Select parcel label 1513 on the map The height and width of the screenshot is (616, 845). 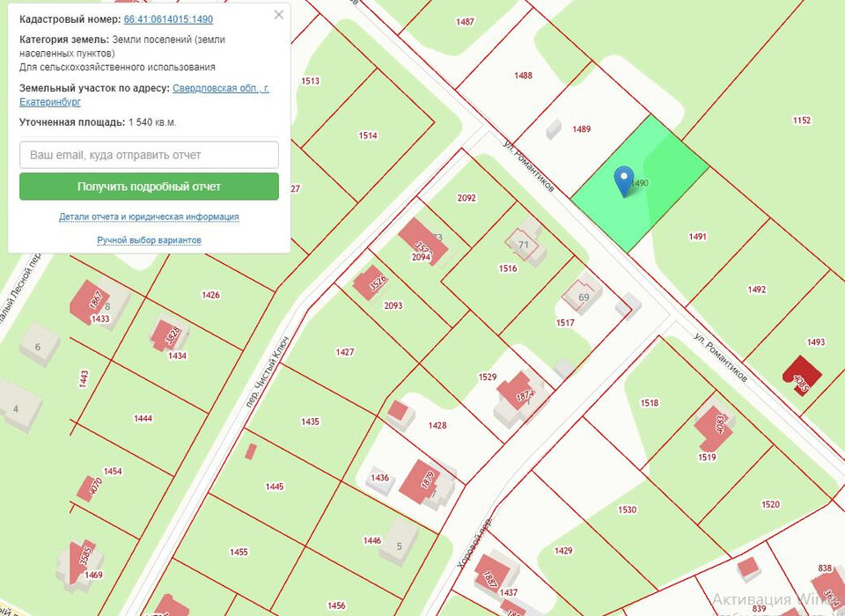[x=310, y=81]
